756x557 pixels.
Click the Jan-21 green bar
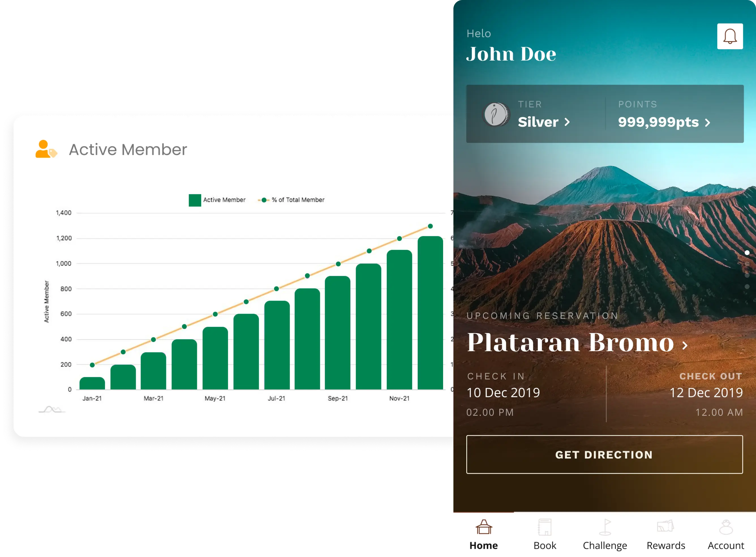pos(92,383)
